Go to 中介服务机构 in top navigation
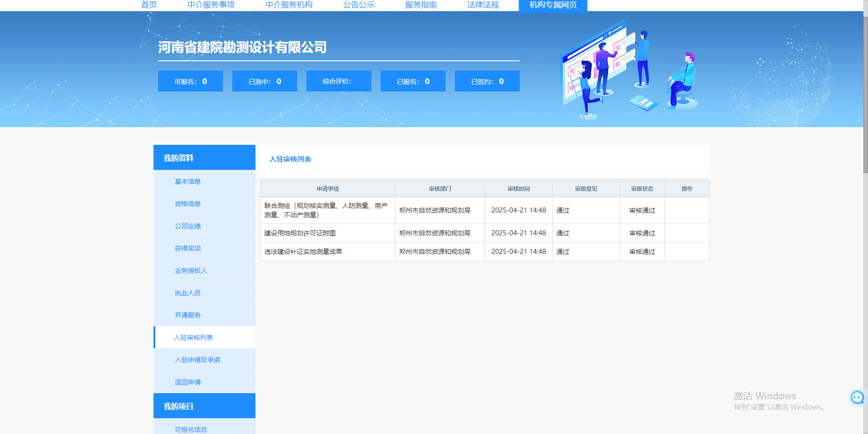This screenshot has width=868, height=434. tap(289, 5)
